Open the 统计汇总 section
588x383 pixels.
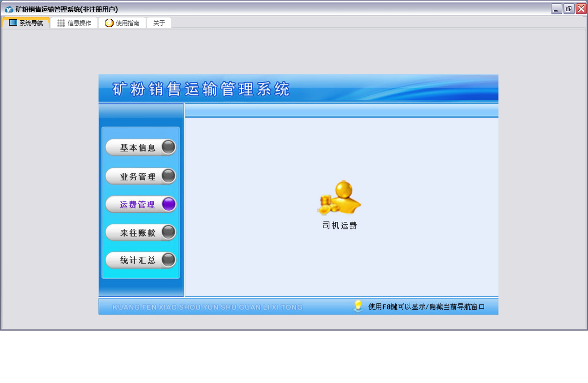(141, 260)
